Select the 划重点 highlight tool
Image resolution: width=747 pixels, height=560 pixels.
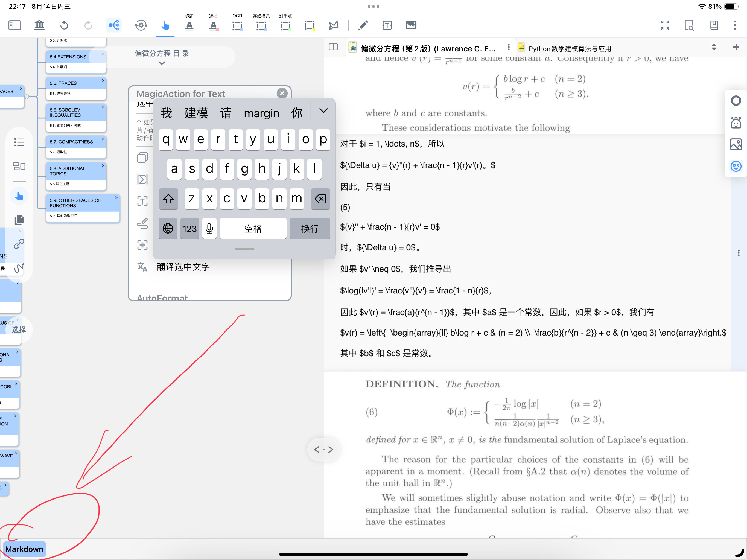pyautogui.click(x=285, y=26)
